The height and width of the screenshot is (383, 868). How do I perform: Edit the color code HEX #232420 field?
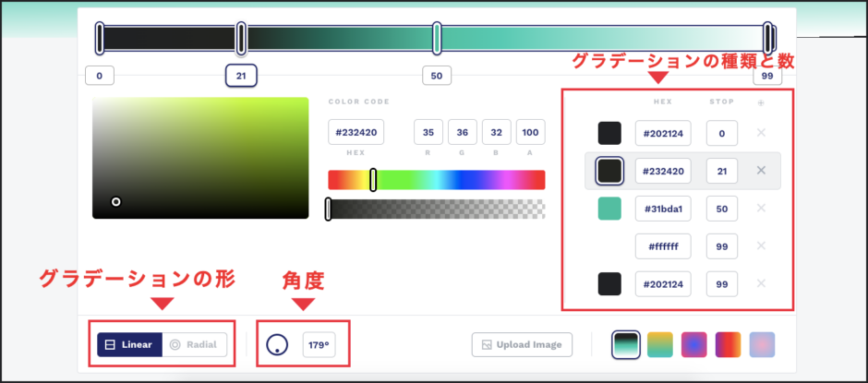tap(356, 132)
